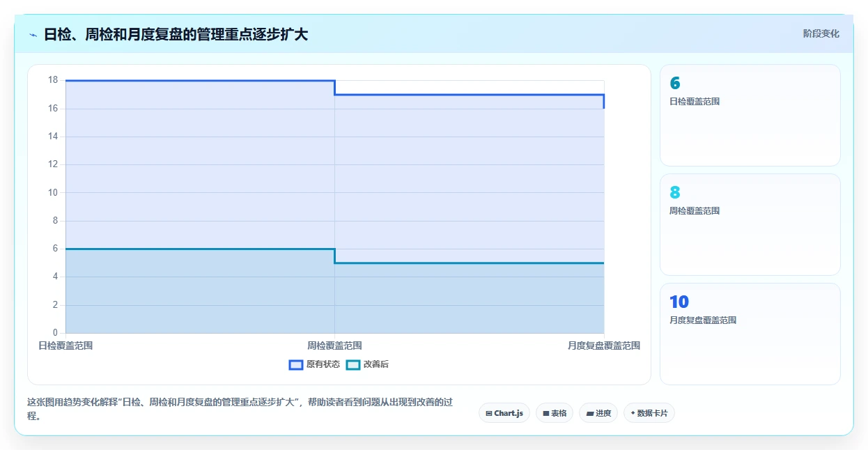Viewport: 868px width, 450px height.
Task: Toggle the 改善后 legend swatch
Action: click(353, 364)
